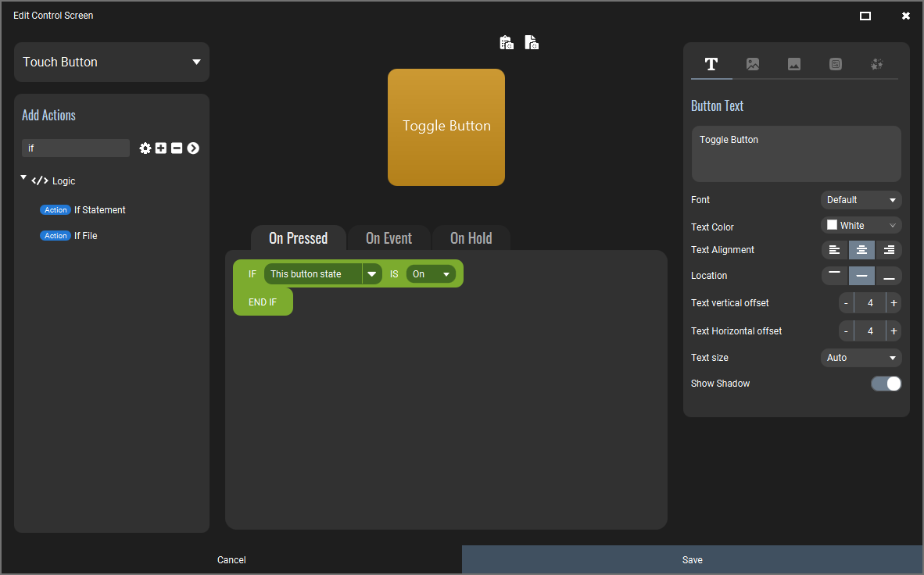The image size is (924, 575).
Task: Open the Touch Button type dropdown
Action: (111, 62)
